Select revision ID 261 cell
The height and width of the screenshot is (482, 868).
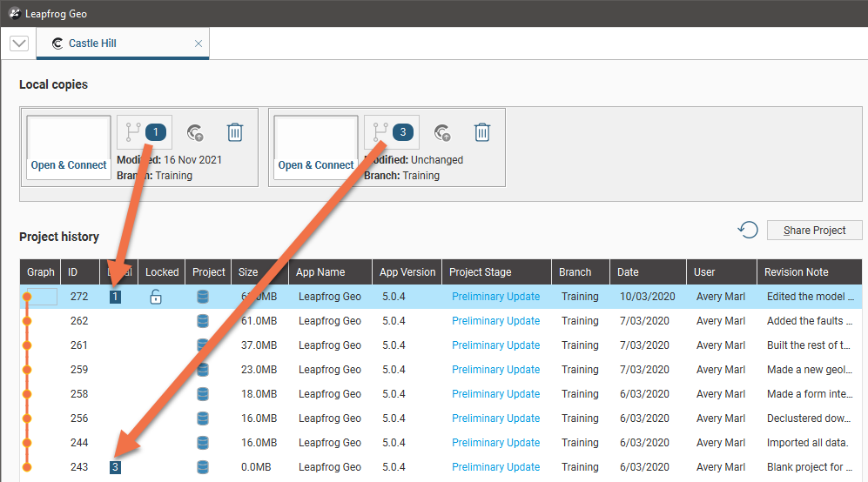pos(79,345)
